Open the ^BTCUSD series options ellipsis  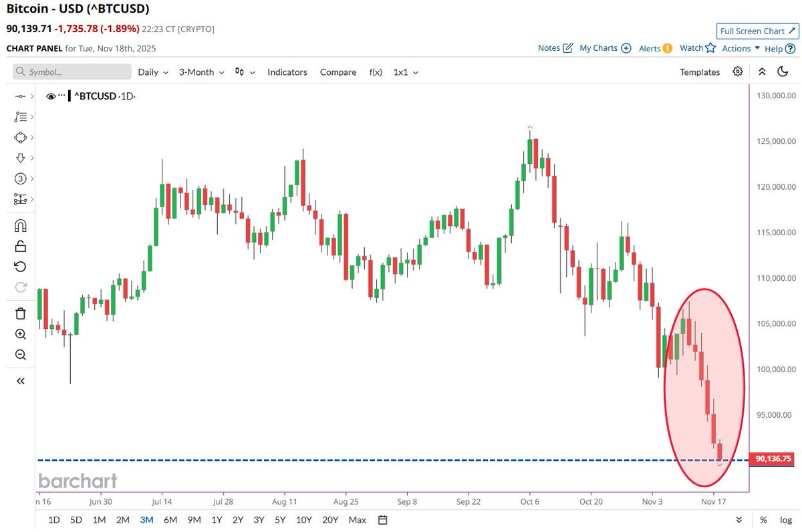pos(61,96)
